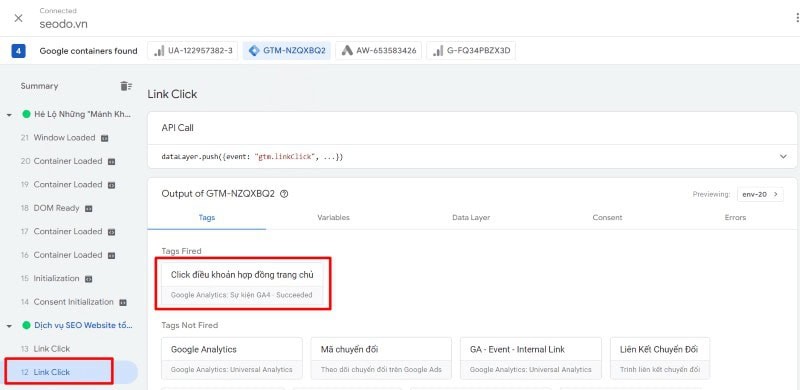Click the dataLayer.push gtm.linkClick code line

click(x=252, y=157)
